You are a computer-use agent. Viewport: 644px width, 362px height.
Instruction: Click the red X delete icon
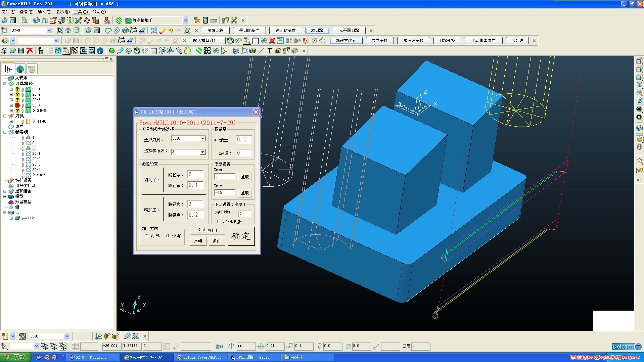click(x=30, y=51)
